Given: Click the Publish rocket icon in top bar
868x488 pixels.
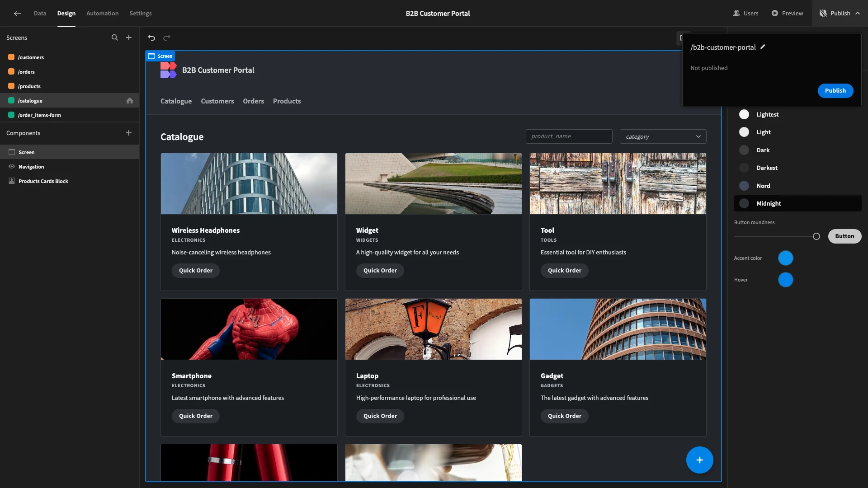Looking at the screenshot, I should 823,13.
